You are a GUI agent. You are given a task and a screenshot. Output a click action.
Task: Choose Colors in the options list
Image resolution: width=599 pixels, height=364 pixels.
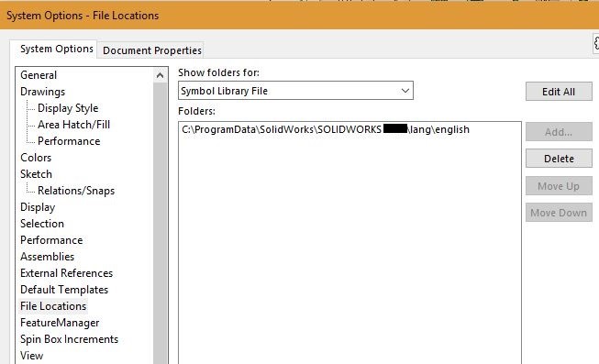pos(36,158)
